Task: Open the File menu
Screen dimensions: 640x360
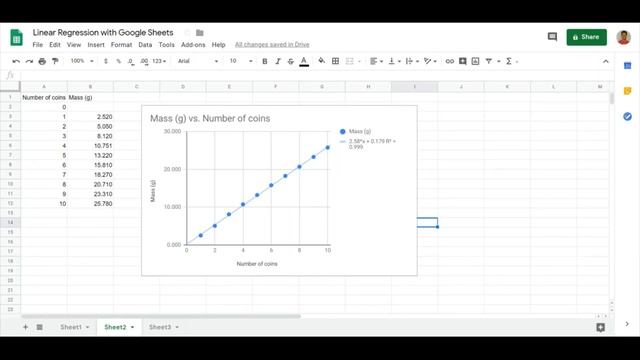Action: click(x=38, y=45)
